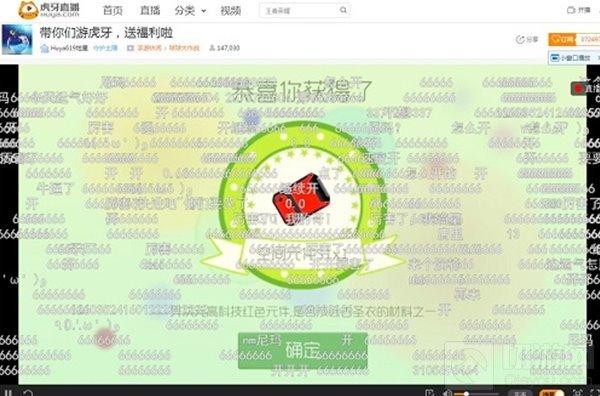Click the house icon beside streamer name
Screen dimensions: 600x396
[x=45, y=48]
